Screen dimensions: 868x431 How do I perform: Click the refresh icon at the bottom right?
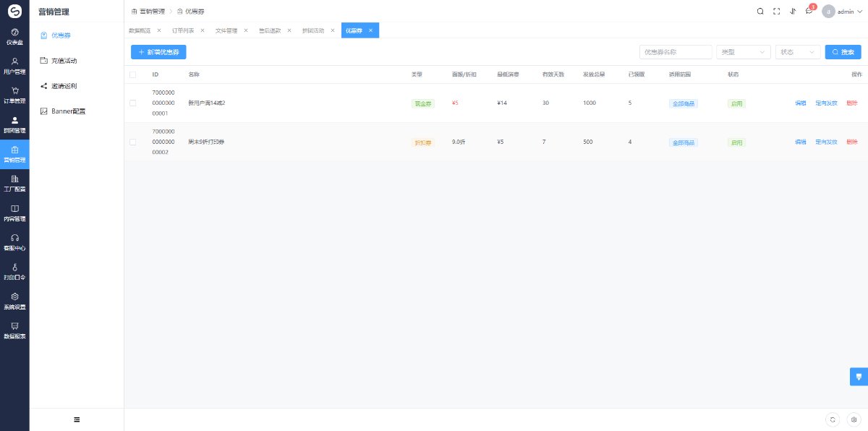[x=833, y=419]
